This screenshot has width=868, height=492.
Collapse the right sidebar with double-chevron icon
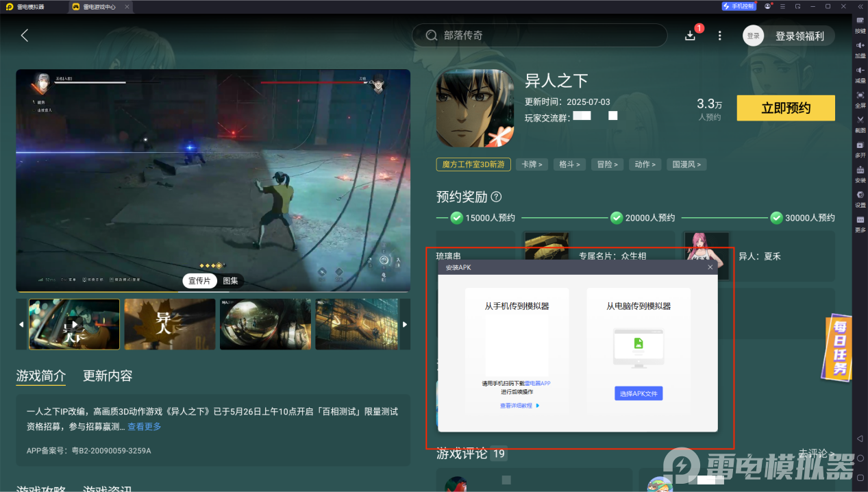pyautogui.click(x=860, y=6)
